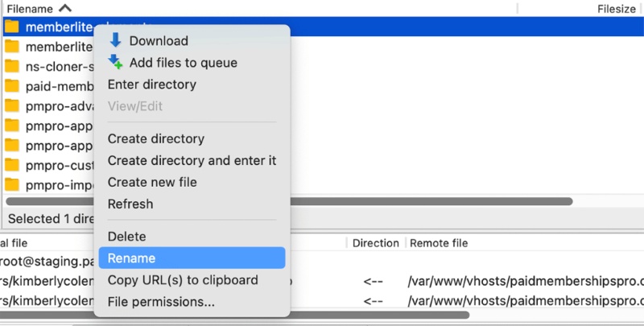Click Create directory and enter it
644x326 pixels.
(192, 160)
